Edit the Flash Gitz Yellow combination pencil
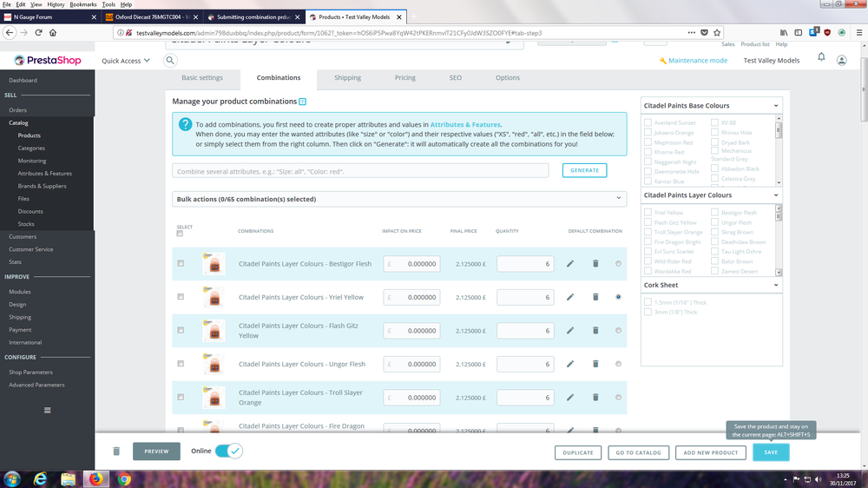Image resolution: width=868 pixels, height=488 pixels. tap(570, 331)
